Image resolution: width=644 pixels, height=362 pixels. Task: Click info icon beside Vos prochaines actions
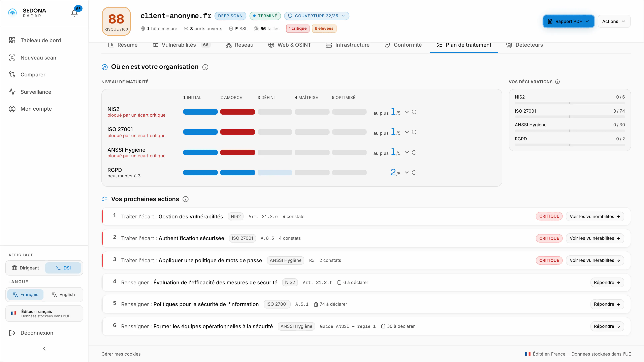coord(186,199)
